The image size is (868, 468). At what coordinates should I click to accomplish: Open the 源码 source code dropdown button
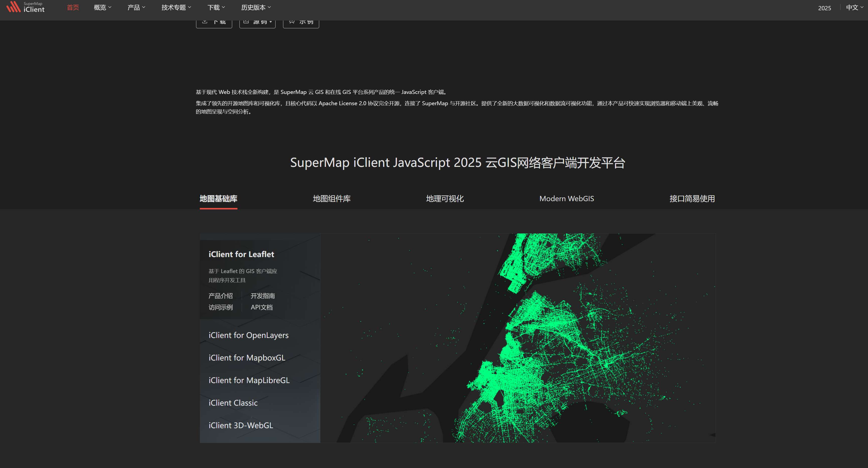pyautogui.click(x=257, y=24)
